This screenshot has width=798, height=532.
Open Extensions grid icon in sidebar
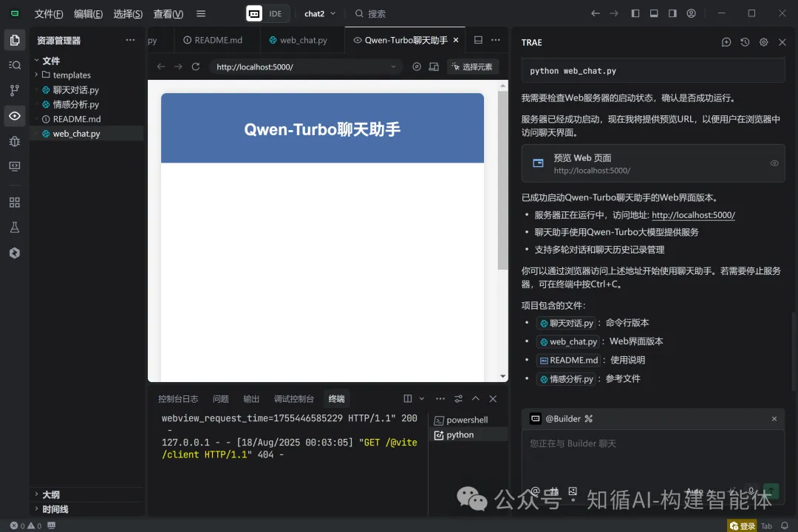pos(15,202)
